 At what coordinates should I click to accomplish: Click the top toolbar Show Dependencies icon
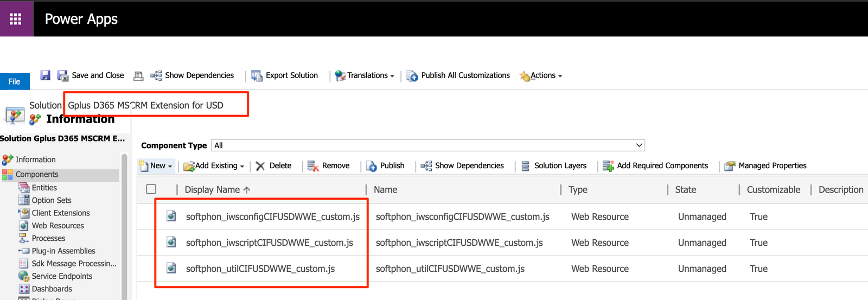point(156,75)
